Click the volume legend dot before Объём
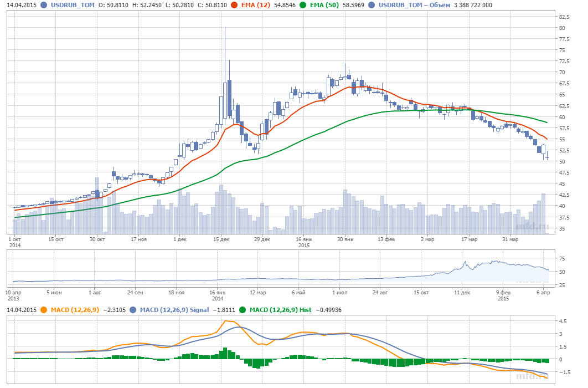588x388 pixels. (x=372, y=5)
